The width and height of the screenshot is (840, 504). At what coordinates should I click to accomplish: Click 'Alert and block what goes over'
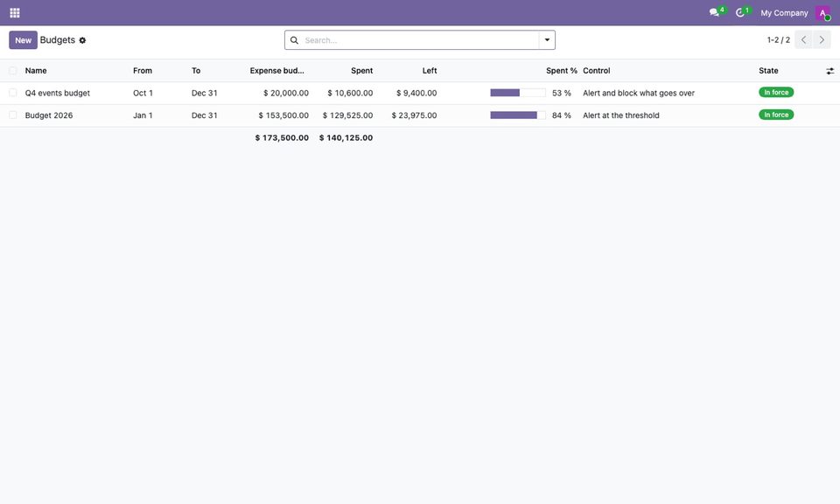coord(639,94)
